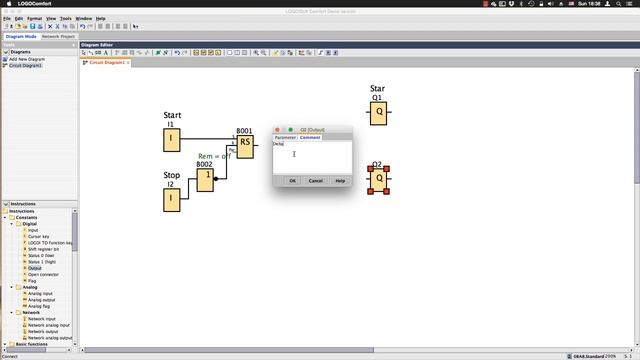Click the Print icon in the main toolbar
Viewport: 640px width, 360px height.
click(40, 27)
